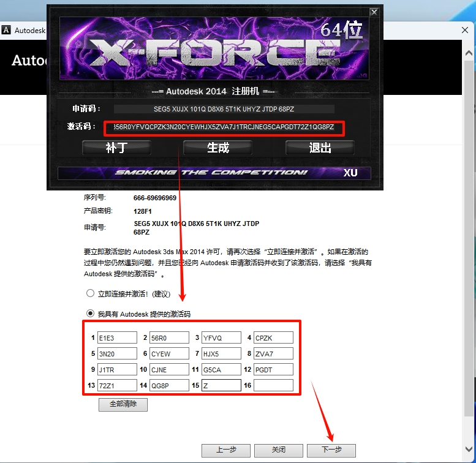The image size is (476, 463).
Task: Click the Autodesk logo icon in title bar
Action: pos(6,29)
